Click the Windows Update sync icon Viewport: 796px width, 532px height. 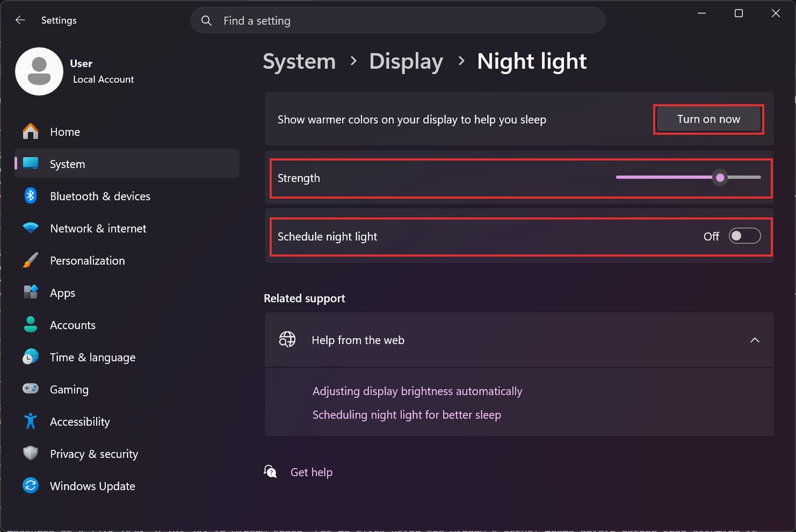31,485
